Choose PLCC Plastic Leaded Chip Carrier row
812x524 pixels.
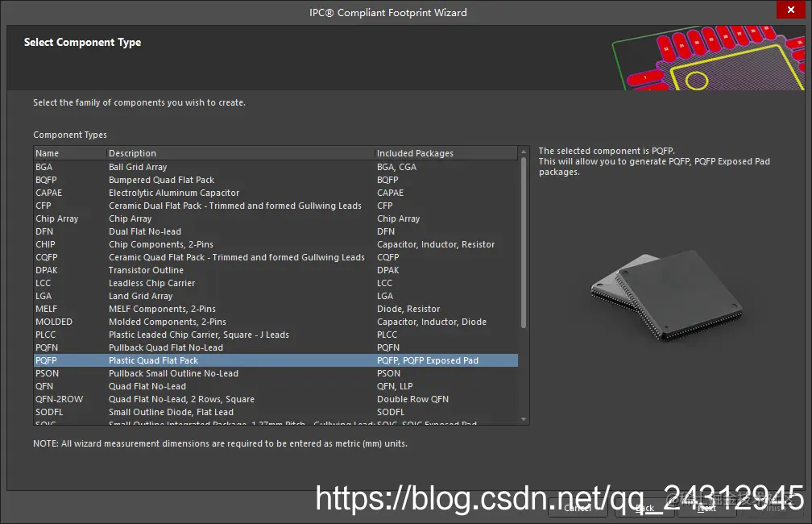pyautogui.click(x=275, y=335)
